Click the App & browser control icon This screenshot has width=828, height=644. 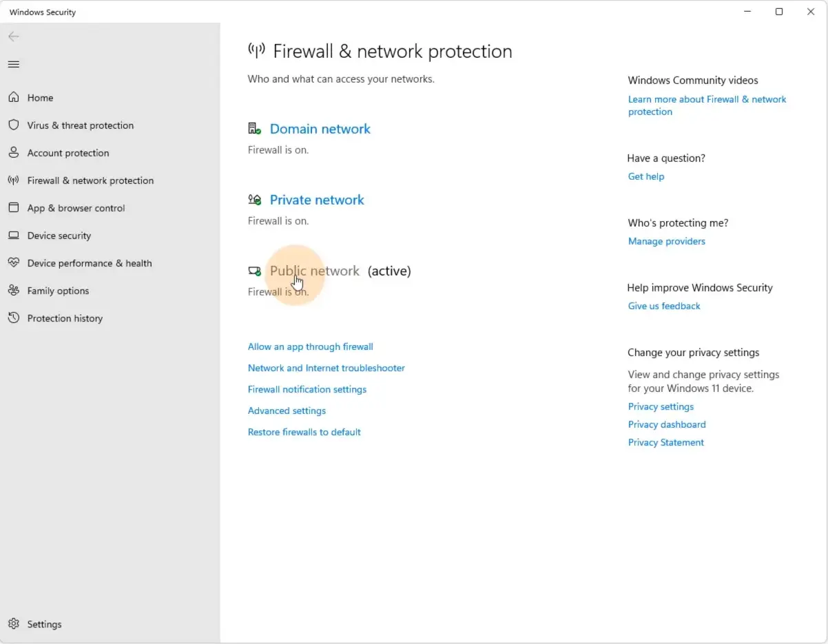(13, 208)
